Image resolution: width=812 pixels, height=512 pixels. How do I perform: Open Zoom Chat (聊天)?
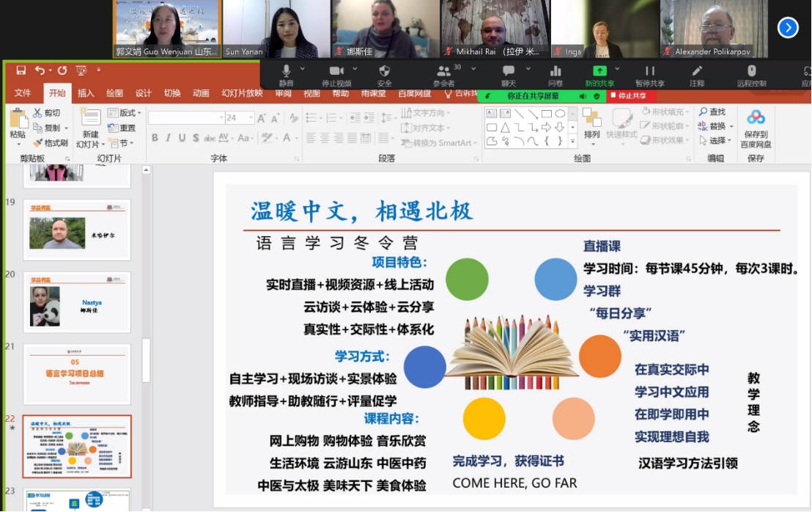point(509,75)
